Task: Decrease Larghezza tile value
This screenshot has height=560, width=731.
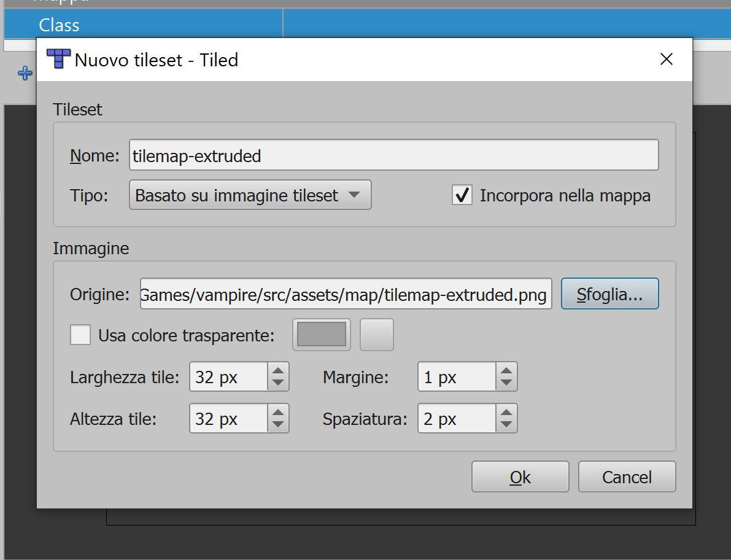Action: pos(278,383)
